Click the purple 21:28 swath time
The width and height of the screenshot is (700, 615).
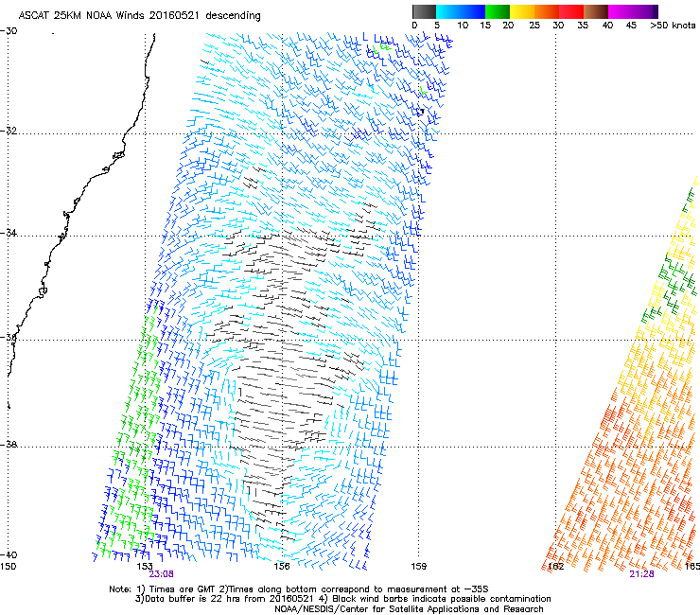[641, 574]
